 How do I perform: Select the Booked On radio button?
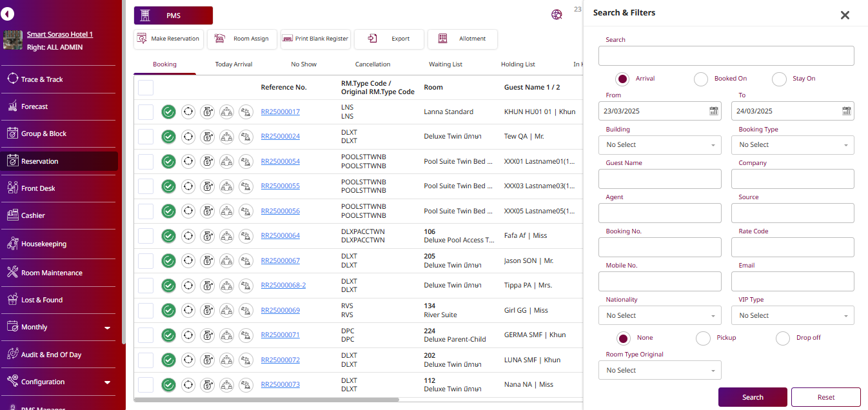click(x=701, y=79)
